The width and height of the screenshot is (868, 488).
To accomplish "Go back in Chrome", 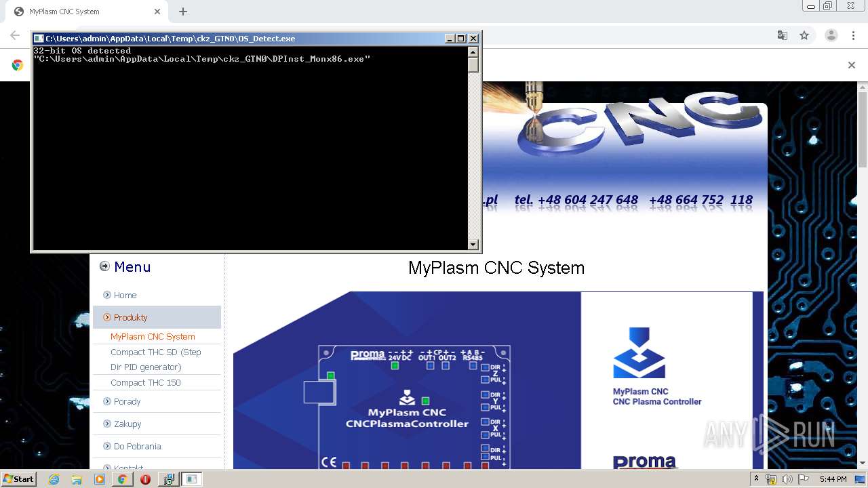I will tap(15, 35).
